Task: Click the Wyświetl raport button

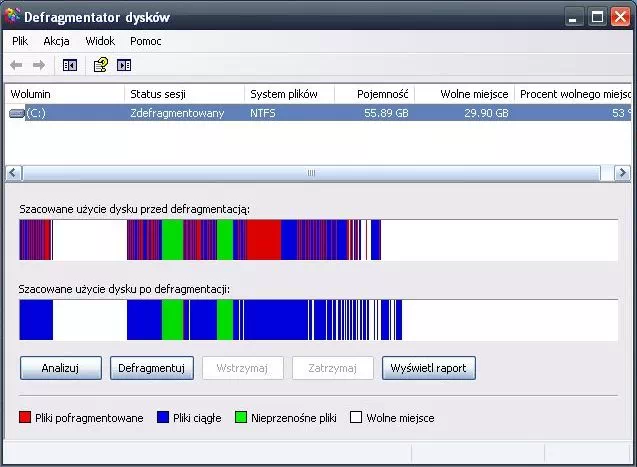Action: (x=428, y=368)
